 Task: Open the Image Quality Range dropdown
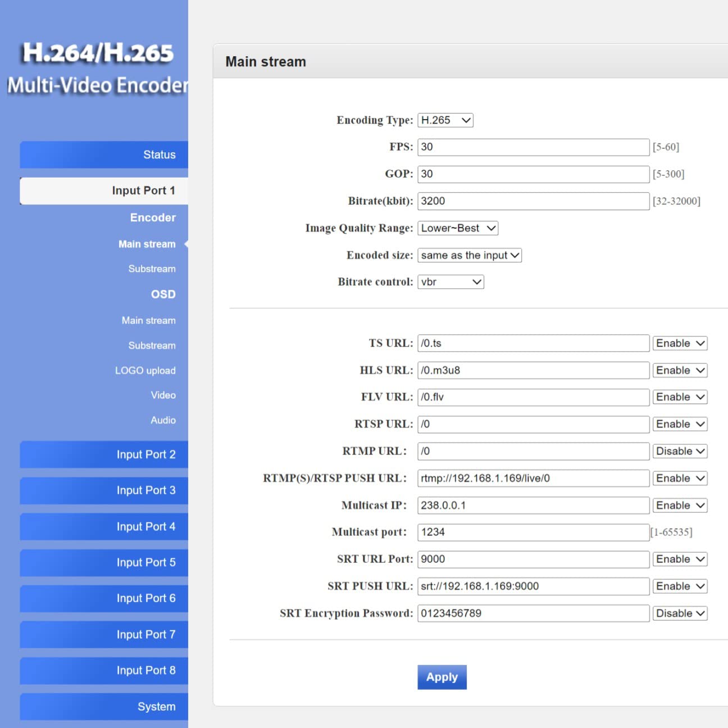pyautogui.click(x=457, y=228)
